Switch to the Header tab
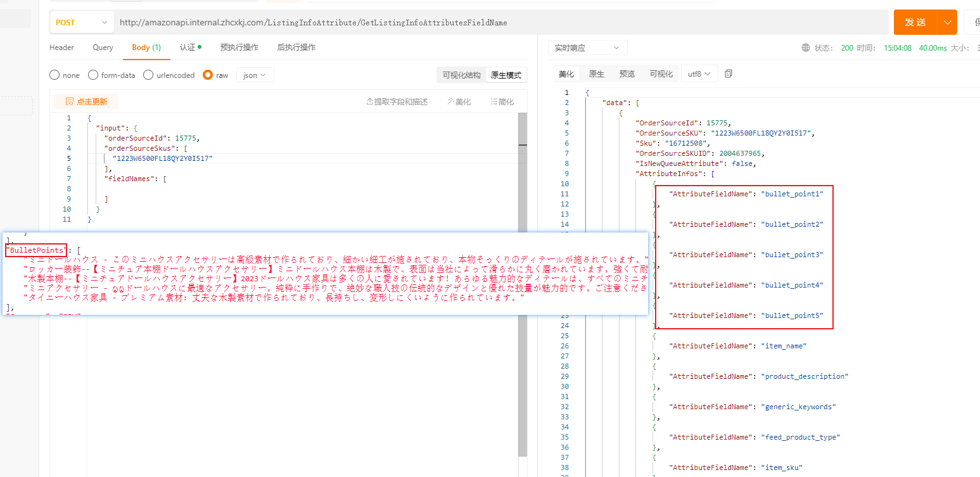980x477 pixels. (61, 48)
